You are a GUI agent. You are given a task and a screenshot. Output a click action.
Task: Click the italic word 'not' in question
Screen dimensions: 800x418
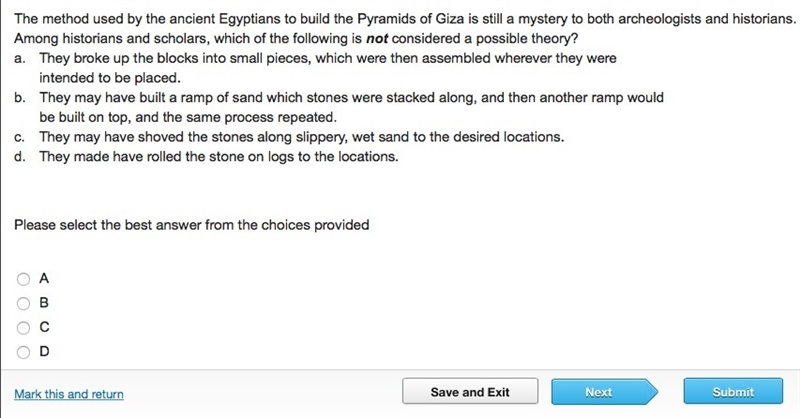tap(377, 39)
